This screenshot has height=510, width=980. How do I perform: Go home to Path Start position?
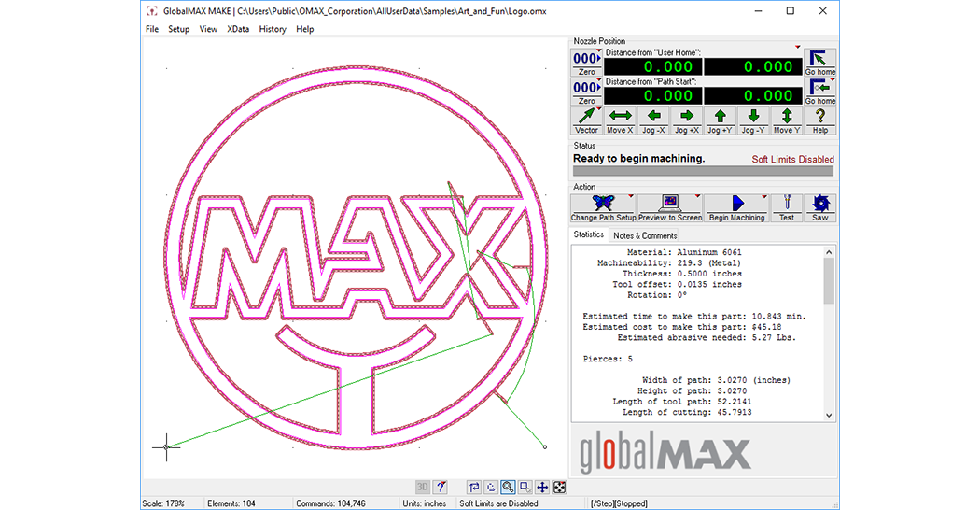click(820, 92)
